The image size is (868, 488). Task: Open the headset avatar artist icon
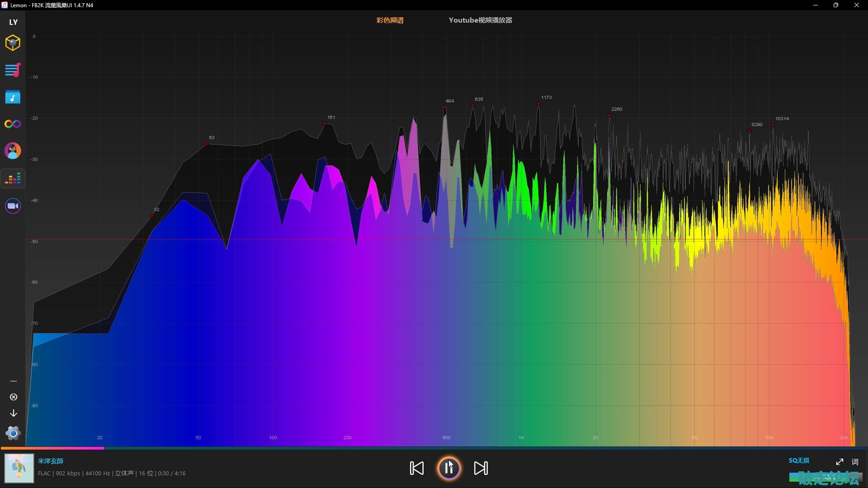tap(13, 151)
